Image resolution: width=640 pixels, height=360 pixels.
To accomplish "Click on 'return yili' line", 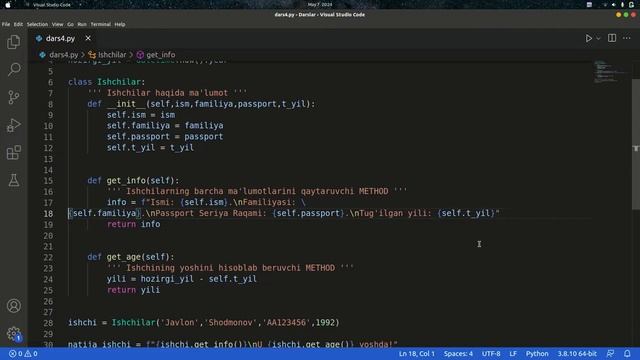I will click(133, 290).
